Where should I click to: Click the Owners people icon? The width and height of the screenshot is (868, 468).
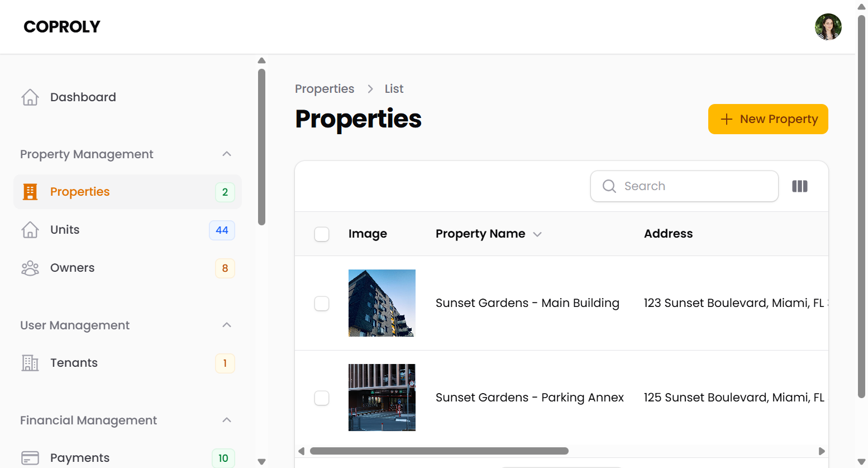[30, 267]
